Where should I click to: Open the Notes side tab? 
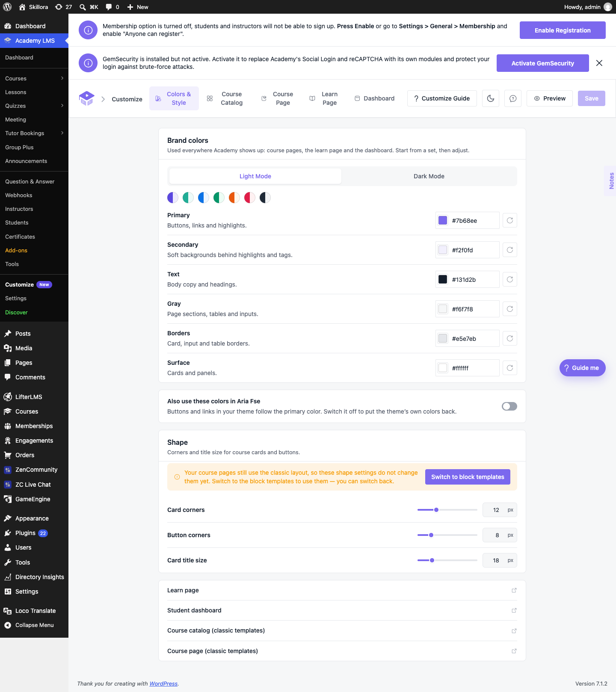point(610,181)
